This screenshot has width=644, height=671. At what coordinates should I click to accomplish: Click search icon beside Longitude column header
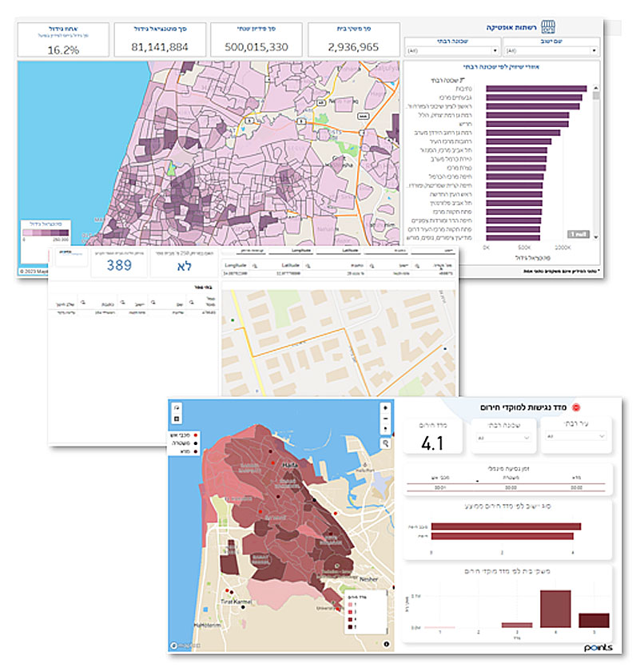click(x=253, y=264)
